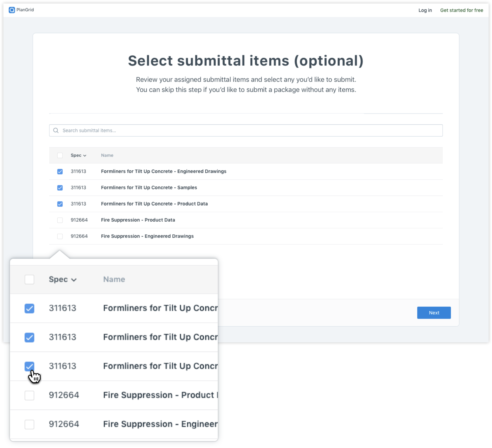Uncheck Formliners Product Data row checkbox
The height and width of the screenshot is (448, 492).
[x=60, y=204]
